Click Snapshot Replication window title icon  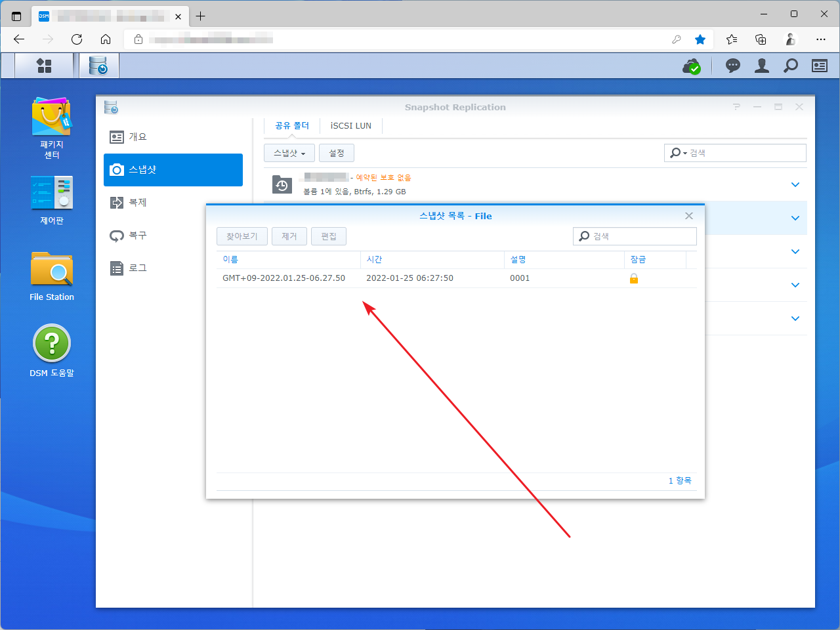click(111, 107)
